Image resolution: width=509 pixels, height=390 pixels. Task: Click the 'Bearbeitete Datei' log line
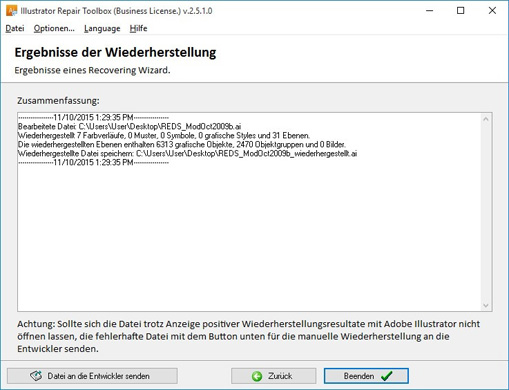click(x=129, y=127)
